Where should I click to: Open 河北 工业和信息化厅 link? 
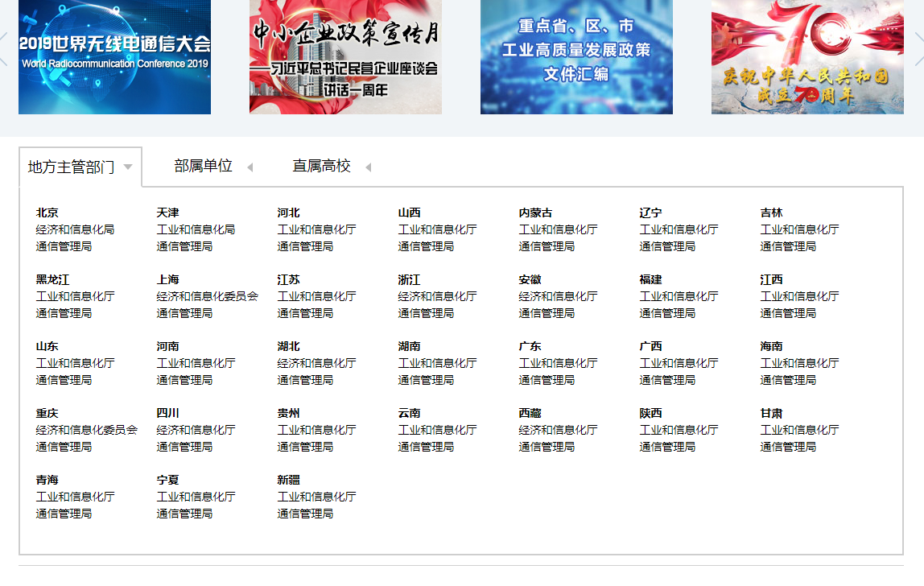click(x=316, y=229)
